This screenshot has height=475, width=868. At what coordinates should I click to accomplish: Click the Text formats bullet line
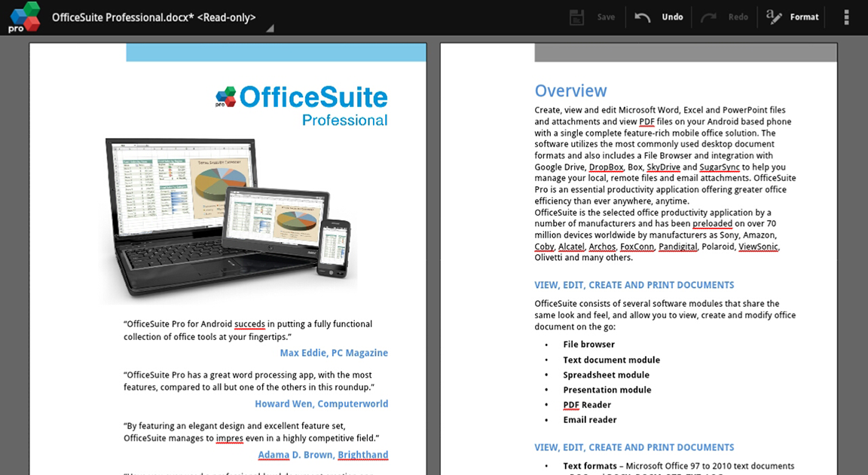pos(679,466)
